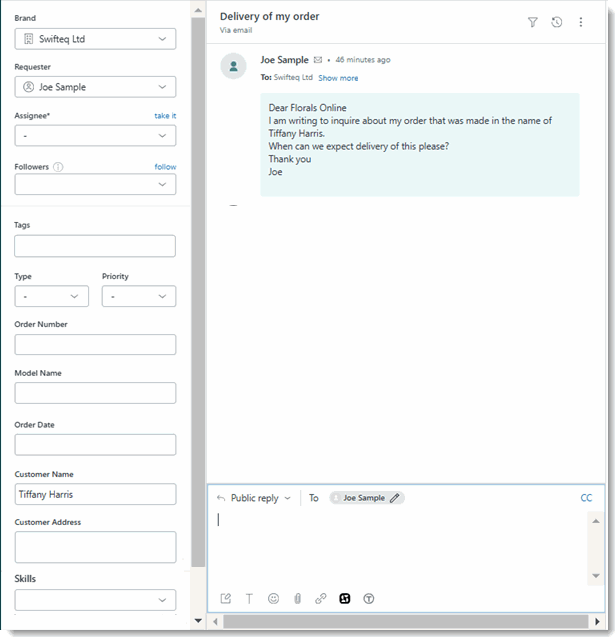Click the Brand building icon
Viewport: 615px width, 637px height.
(x=28, y=39)
